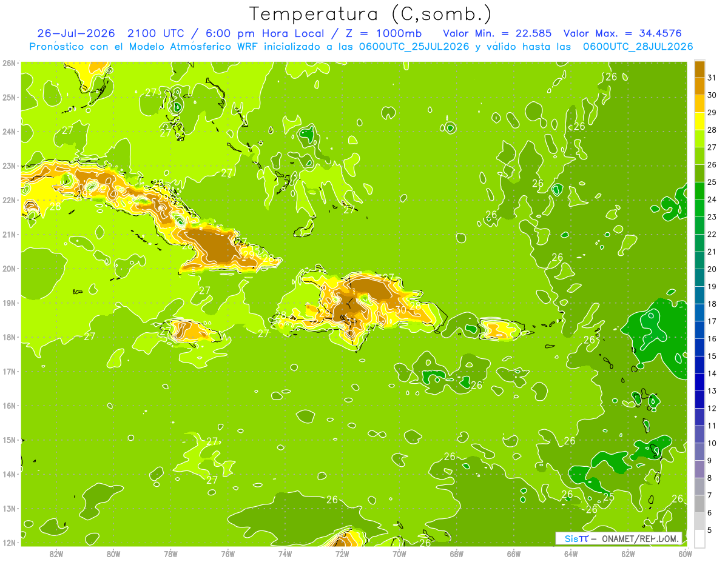Screen dimensions: 728x562
Task: Pick the purple legend band between 8 and 9
Action: (699, 469)
